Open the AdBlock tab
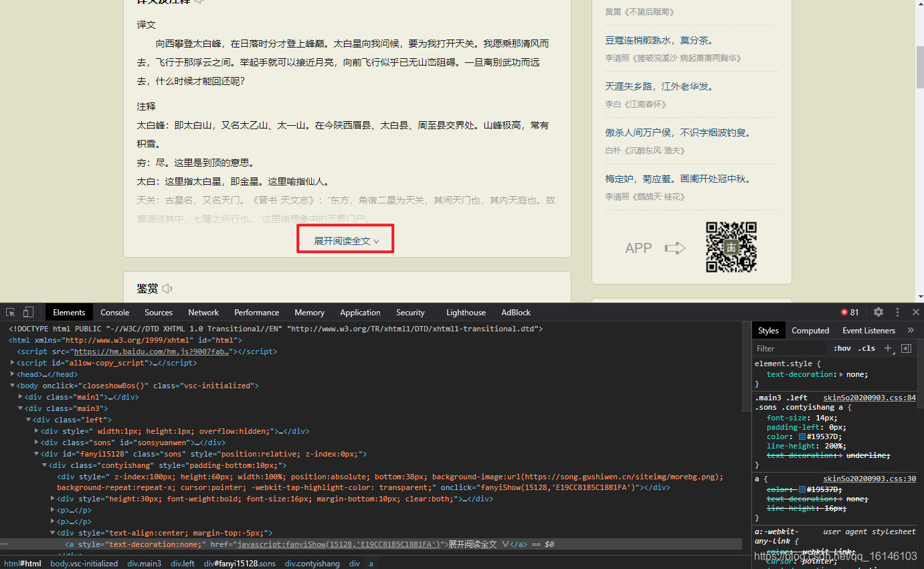This screenshot has height=569, width=924. (x=516, y=312)
